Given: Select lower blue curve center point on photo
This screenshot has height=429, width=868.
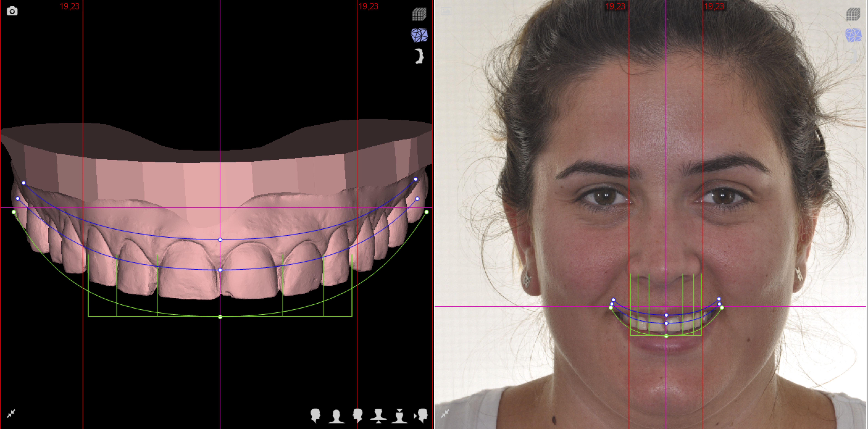Looking at the screenshot, I should (x=666, y=323).
